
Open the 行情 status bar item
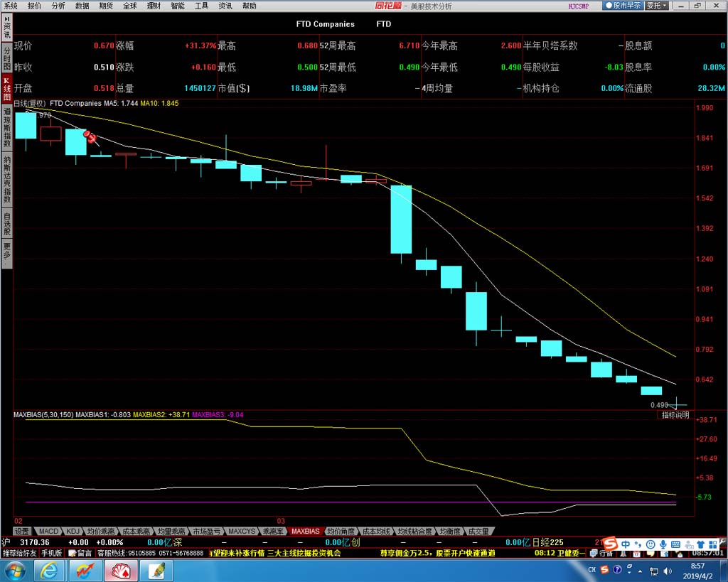601,554
